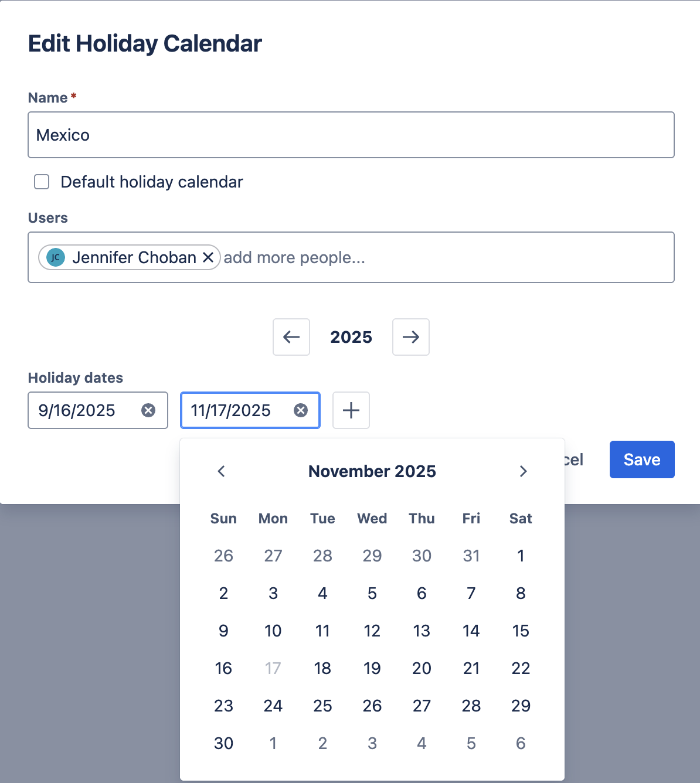Select October 31 in the calendar
Screen dimensions: 700x783
point(471,556)
